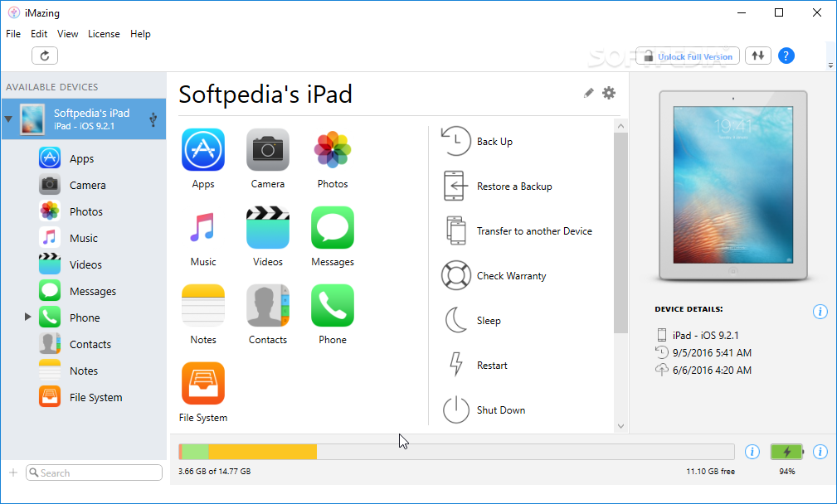
Task: Open device settings gear icon
Action: click(609, 93)
